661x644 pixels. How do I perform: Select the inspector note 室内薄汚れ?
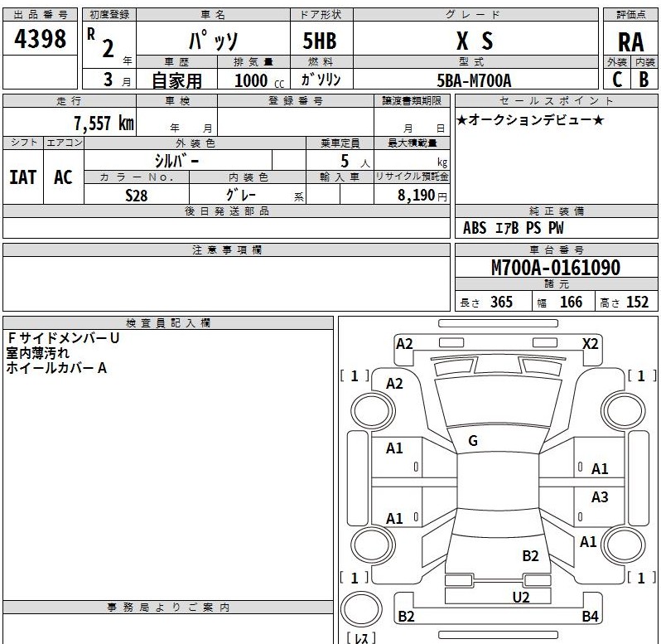click(x=37, y=352)
